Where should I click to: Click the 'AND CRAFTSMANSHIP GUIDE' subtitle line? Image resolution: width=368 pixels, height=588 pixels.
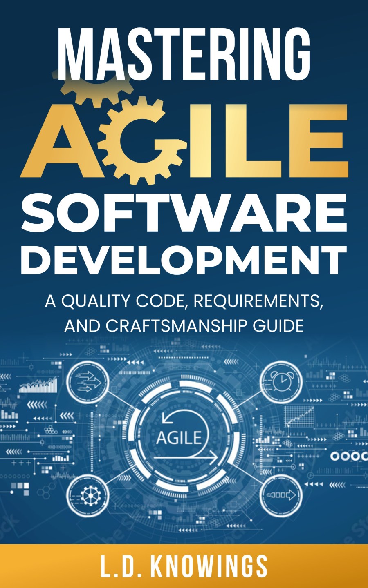pos(184,325)
